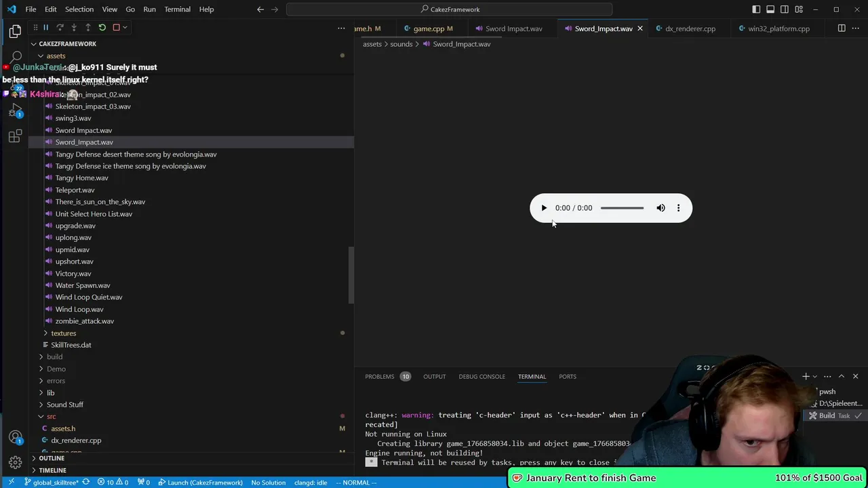Maximize the terminal panel size
Image resolution: width=868 pixels, height=488 pixels.
[842, 376]
